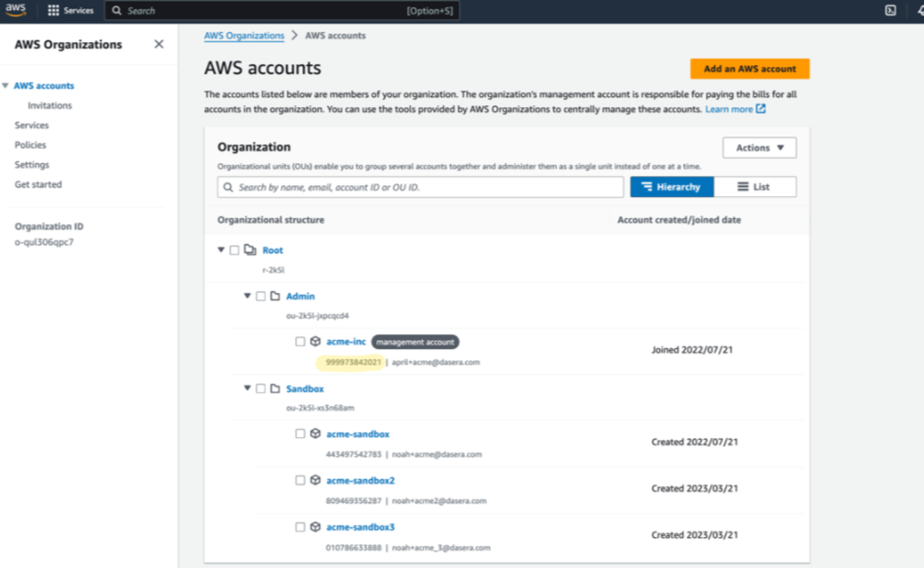Click the organization icon next to Root
This screenshot has height=568, width=924.
click(x=250, y=248)
